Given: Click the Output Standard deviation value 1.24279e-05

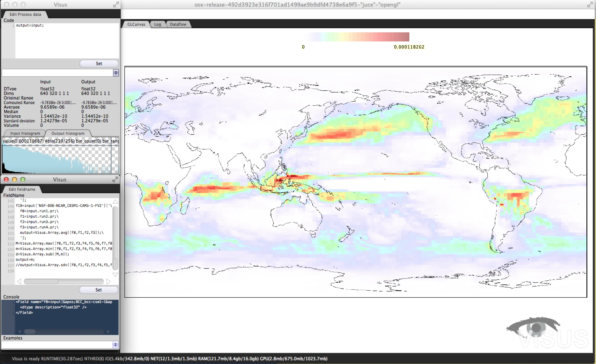Looking at the screenshot, I should pos(95,121).
